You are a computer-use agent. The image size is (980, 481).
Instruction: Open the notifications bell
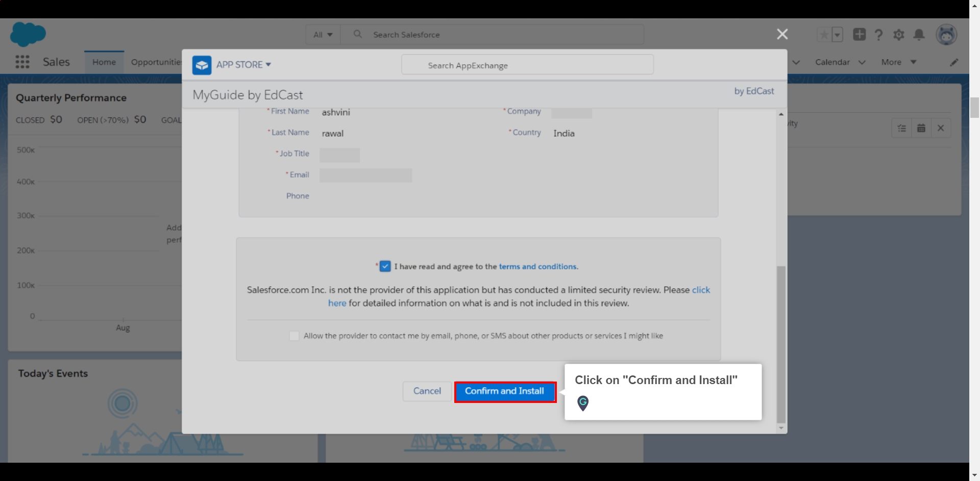coord(919,35)
